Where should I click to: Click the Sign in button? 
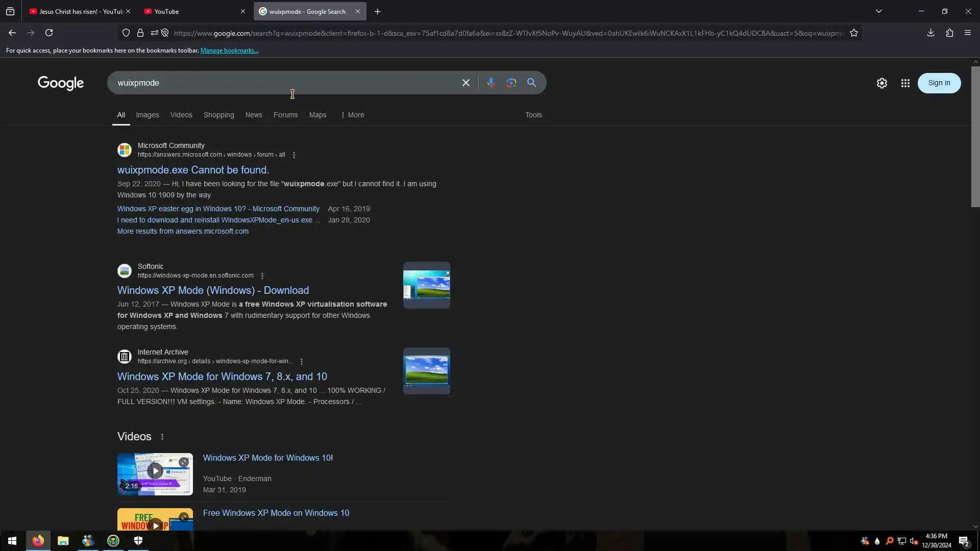pos(939,83)
